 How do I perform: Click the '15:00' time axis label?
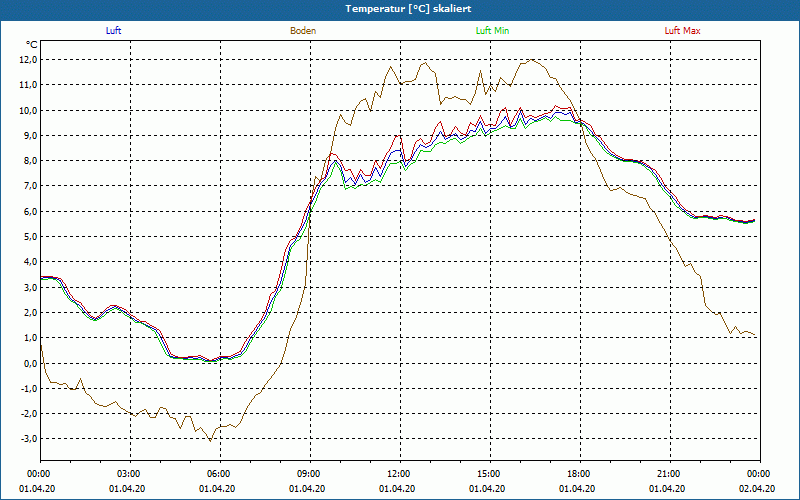coord(490,474)
